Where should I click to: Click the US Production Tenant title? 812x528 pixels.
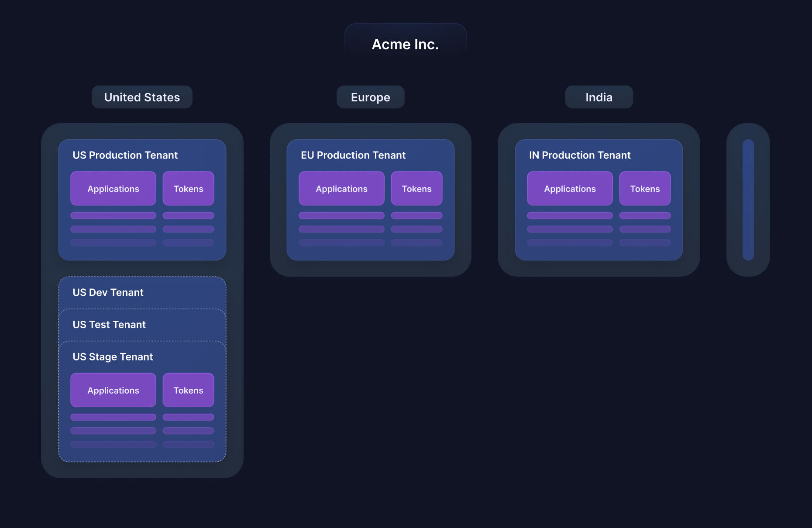pos(125,155)
